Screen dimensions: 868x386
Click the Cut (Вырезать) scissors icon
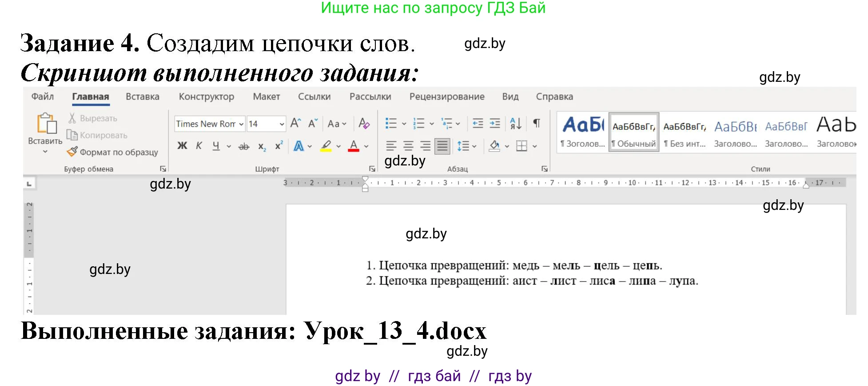coord(72,118)
